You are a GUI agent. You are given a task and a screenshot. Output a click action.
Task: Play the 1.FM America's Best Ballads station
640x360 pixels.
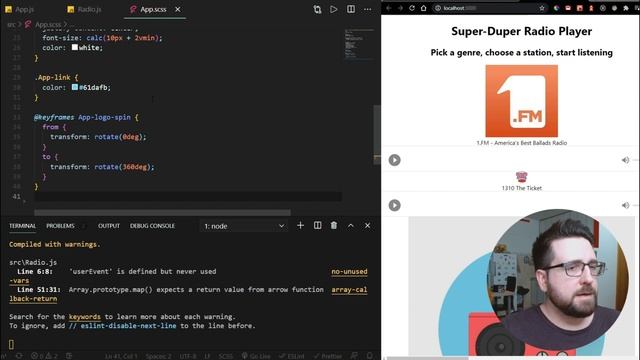(394, 160)
